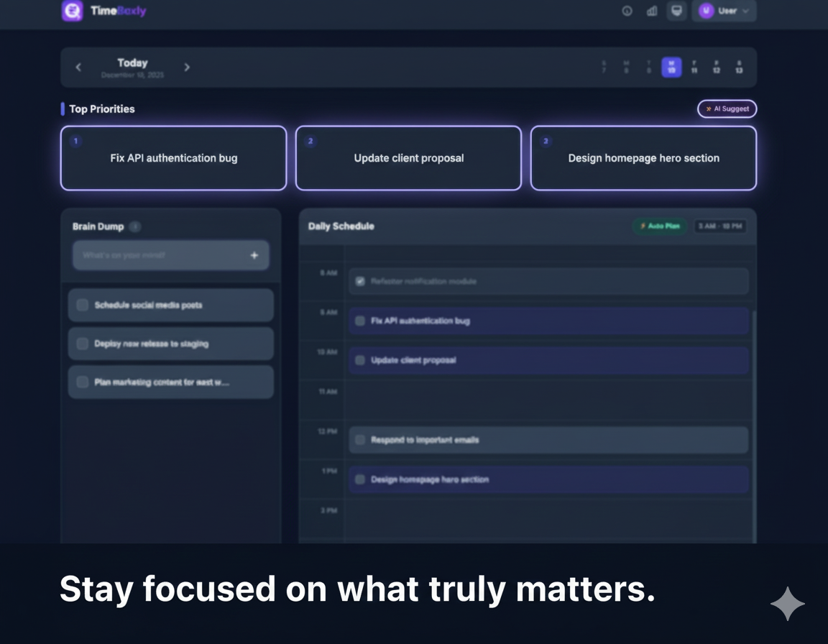This screenshot has width=828, height=644.
Task: Click the AI Suggest sparkle button
Action: (x=727, y=109)
